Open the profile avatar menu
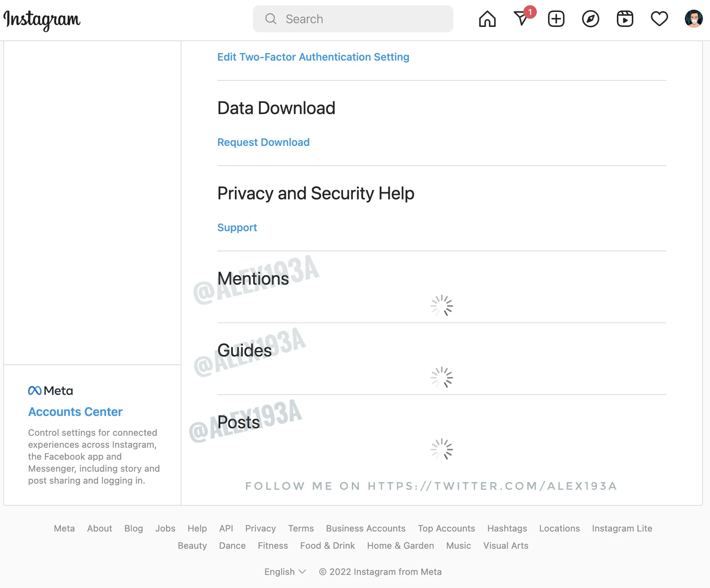This screenshot has width=710, height=588. [694, 19]
